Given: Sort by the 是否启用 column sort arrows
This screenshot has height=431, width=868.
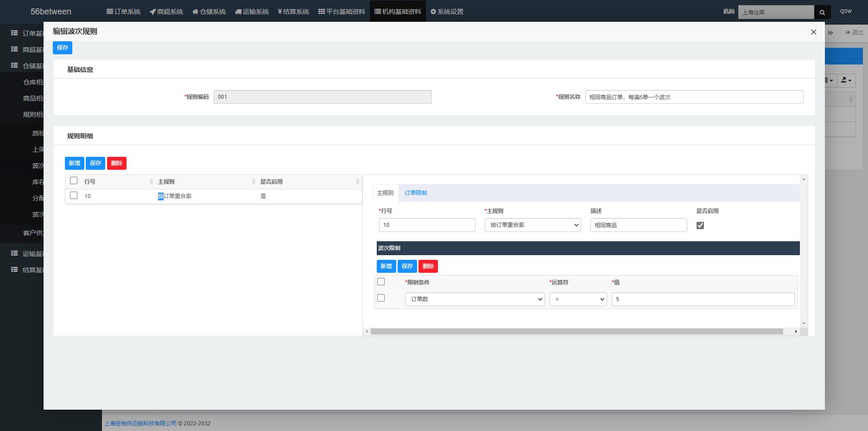Looking at the screenshot, I should click(x=357, y=182).
